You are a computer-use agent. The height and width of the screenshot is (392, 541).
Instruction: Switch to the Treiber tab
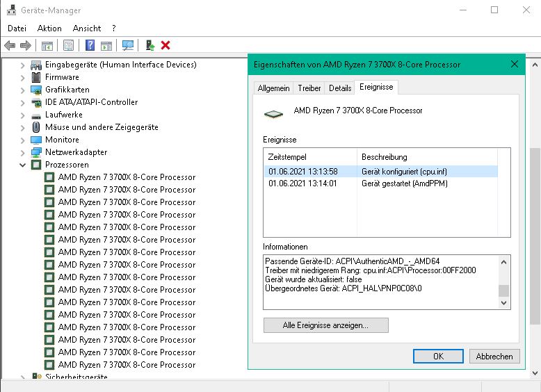[309, 88]
